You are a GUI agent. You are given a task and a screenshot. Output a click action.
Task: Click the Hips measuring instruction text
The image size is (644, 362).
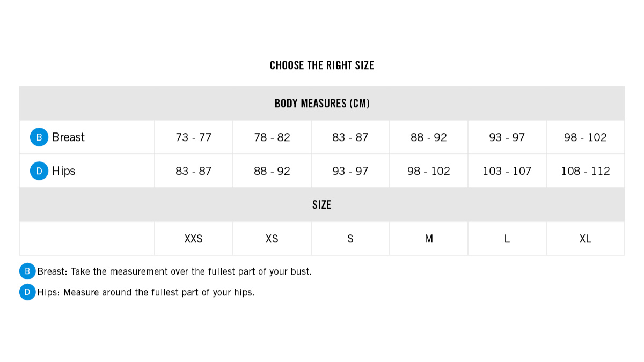(146, 292)
